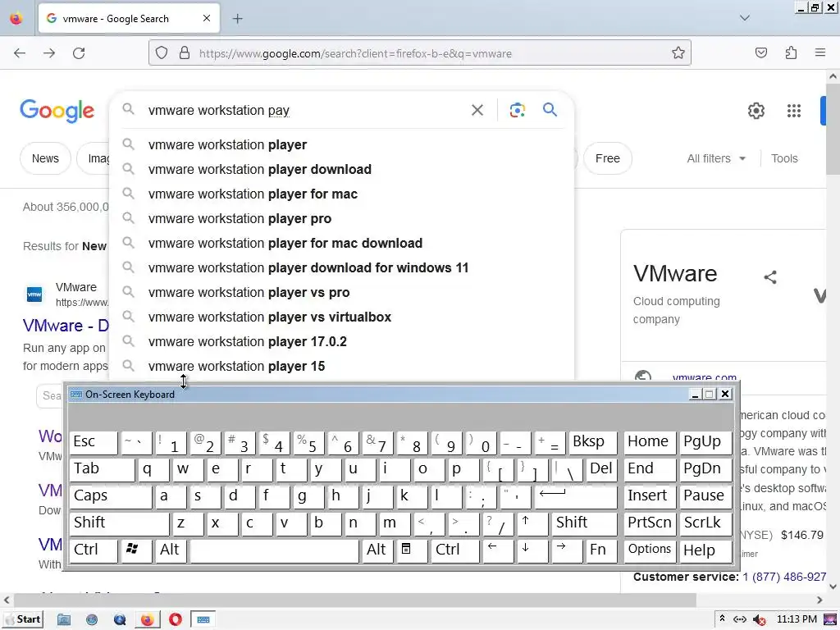The height and width of the screenshot is (630, 840).
Task: Choose suggestion player download for windows 11
Action: [342, 268]
